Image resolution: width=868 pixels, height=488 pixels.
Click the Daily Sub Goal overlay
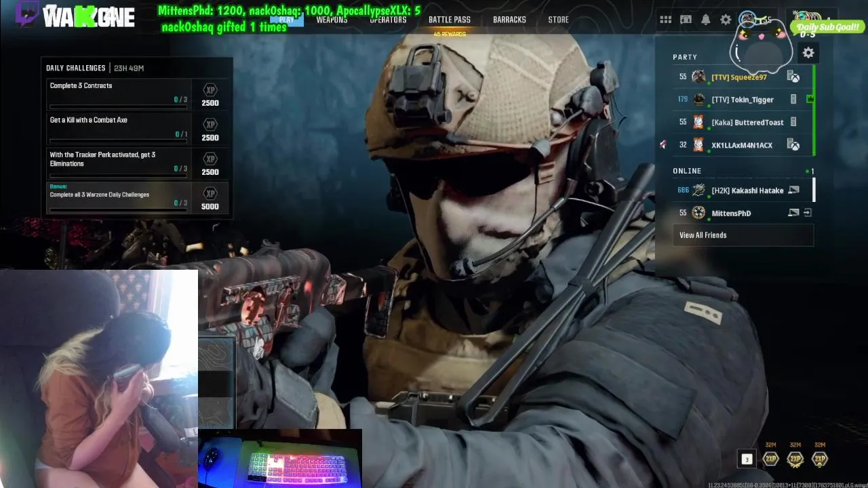(829, 27)
